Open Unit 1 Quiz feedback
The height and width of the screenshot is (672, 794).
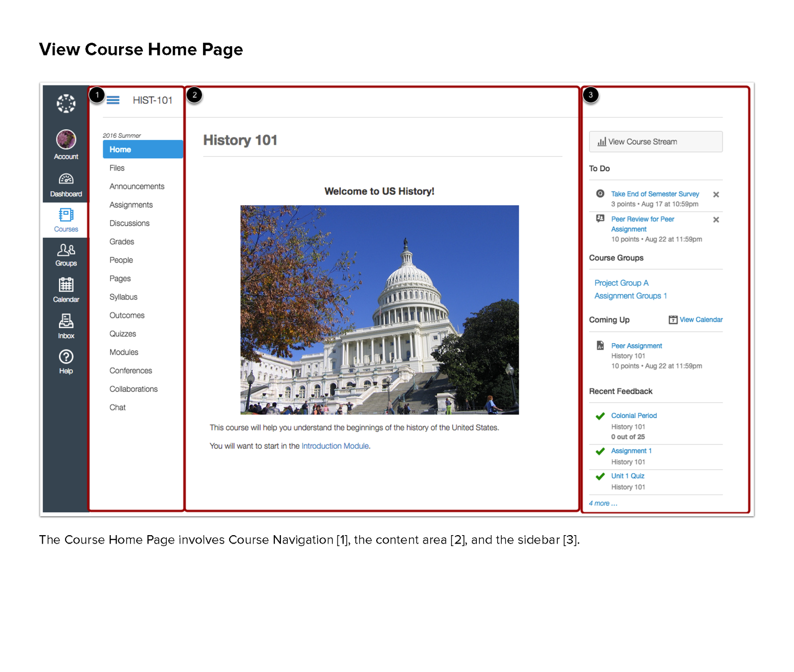pos(628,476)
